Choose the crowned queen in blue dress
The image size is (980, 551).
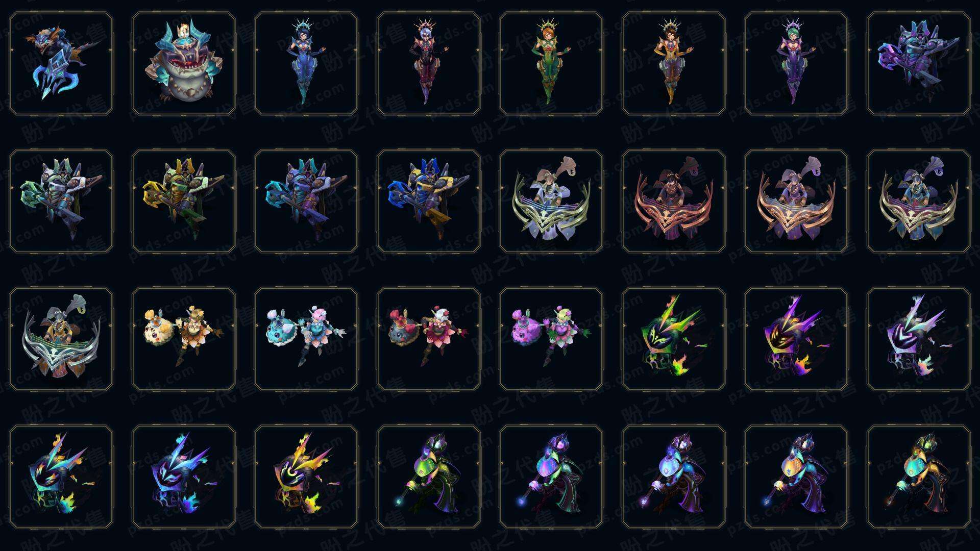(306, 64)
